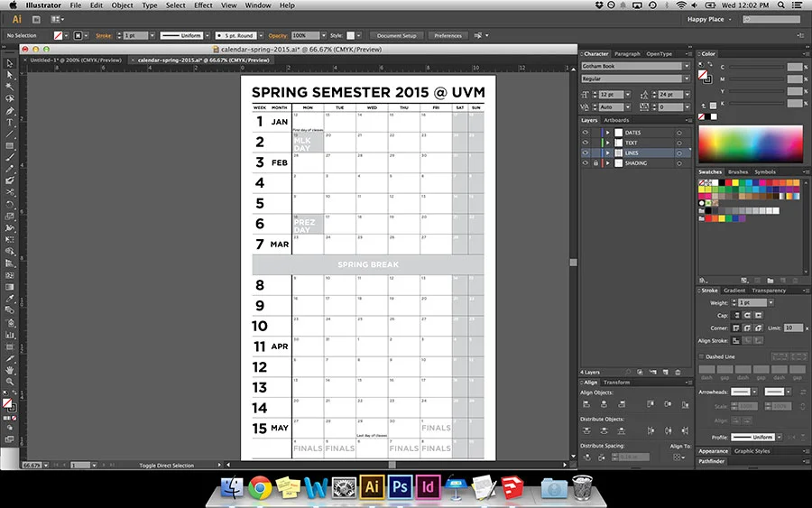The image size is (812, 508).
Task: Click the target circle of TEXT layer
Action: tap(678, 143)
